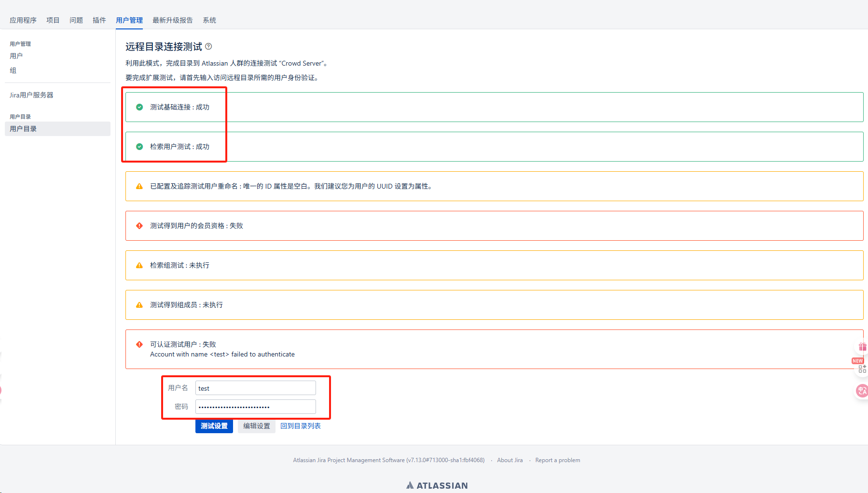Switch to the 问题 tab

tap(76, 20)
